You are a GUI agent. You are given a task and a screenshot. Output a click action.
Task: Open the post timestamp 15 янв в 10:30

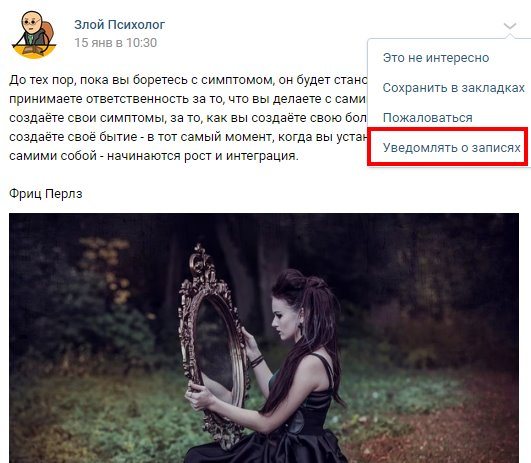point(115,43)
